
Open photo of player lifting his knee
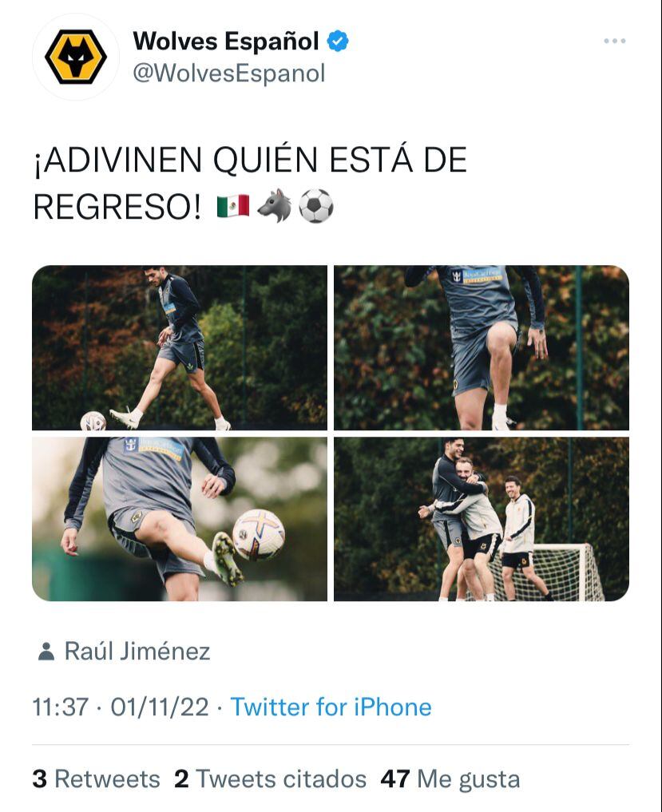[482, 347]
